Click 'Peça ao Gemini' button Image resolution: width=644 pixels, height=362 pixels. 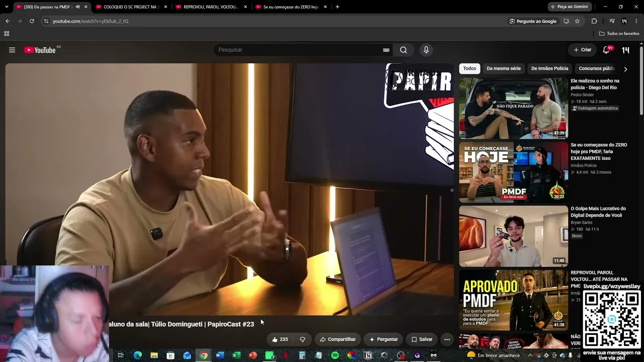[x=569, y=7]
